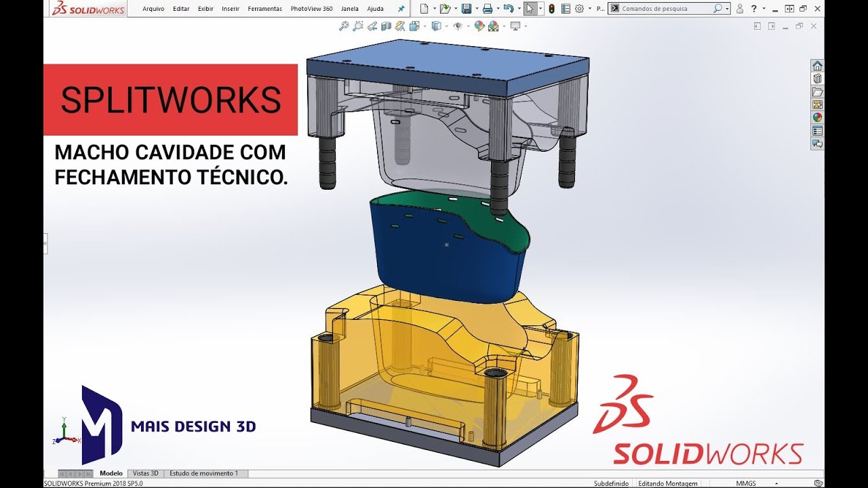Open Ajuda menu
Viewport: 868px width, 488px height.
click(x=375, y=9)
